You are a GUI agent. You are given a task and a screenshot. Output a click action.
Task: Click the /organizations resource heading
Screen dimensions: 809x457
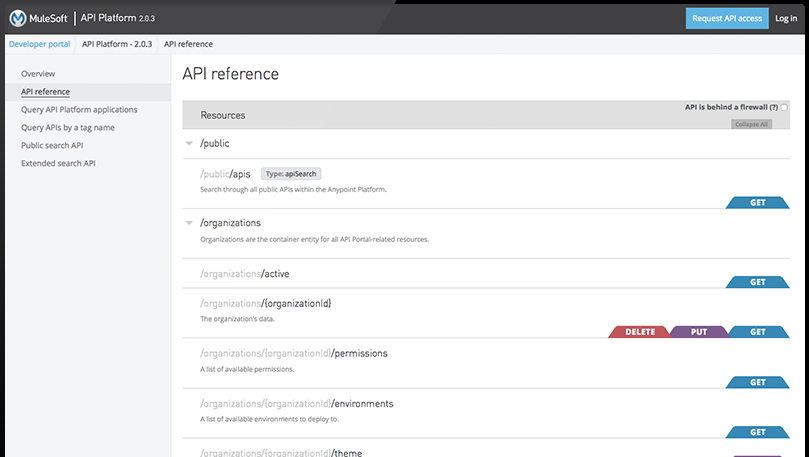pos(230,223)
